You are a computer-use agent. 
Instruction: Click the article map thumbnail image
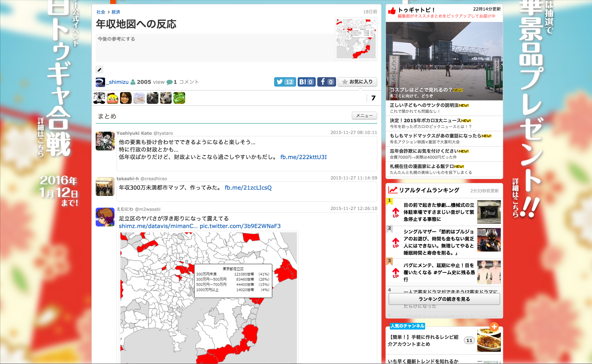(356, 39)
